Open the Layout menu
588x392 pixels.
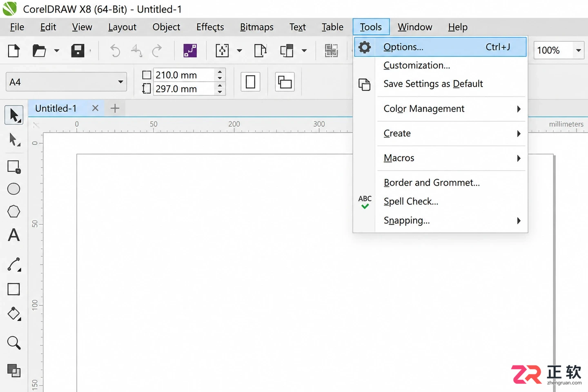122,27
